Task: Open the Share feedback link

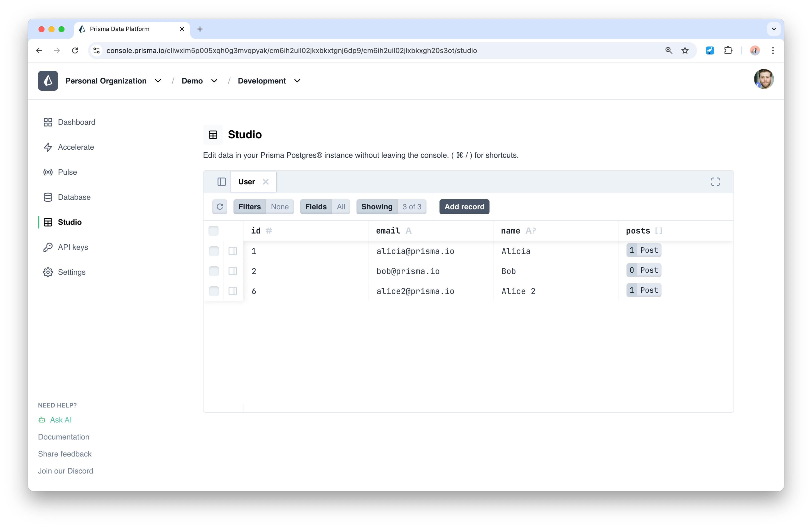Action: (64, 454)
